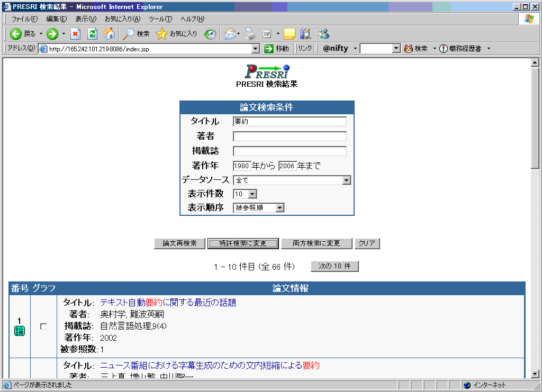
Task: Click the 著者 input field
Action: (290, 136)
